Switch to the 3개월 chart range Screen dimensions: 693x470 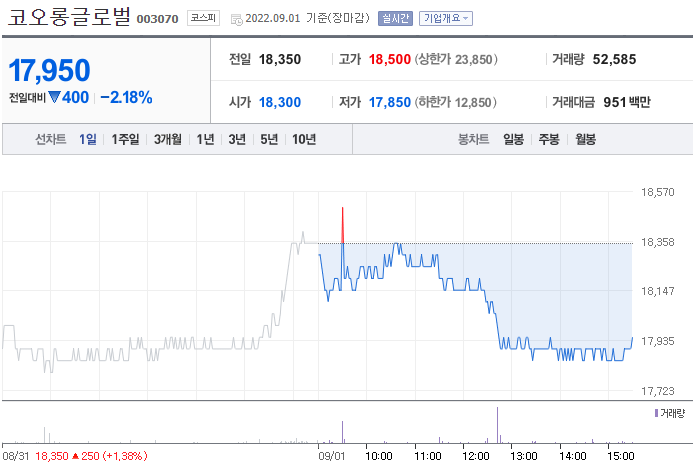[168, 139]
